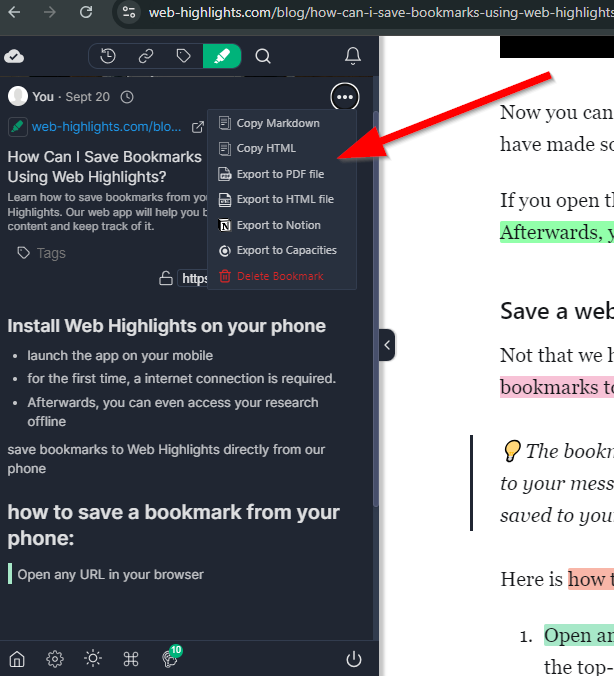Click heading Install Web Highlights on your phone
Screen dimensions: 614x676
[166, 326]
